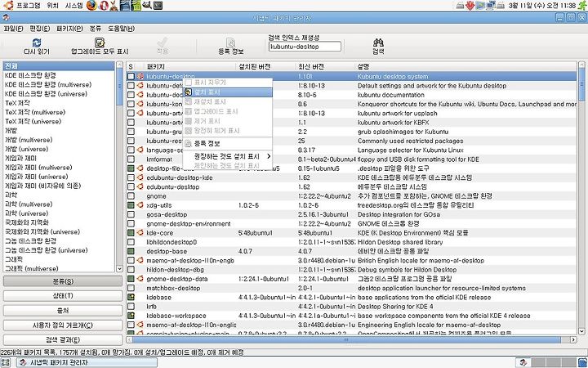Click the 출처 filter button

63,311
